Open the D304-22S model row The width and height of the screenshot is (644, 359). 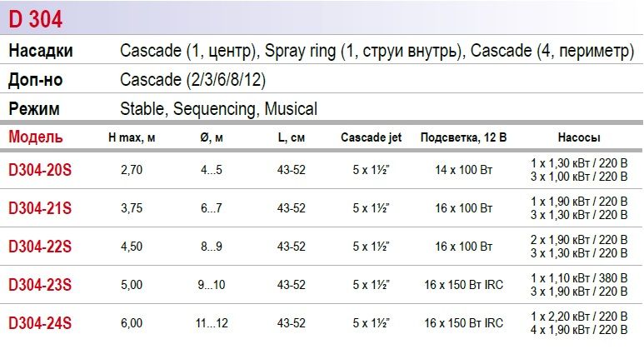[x=40, y=247]
